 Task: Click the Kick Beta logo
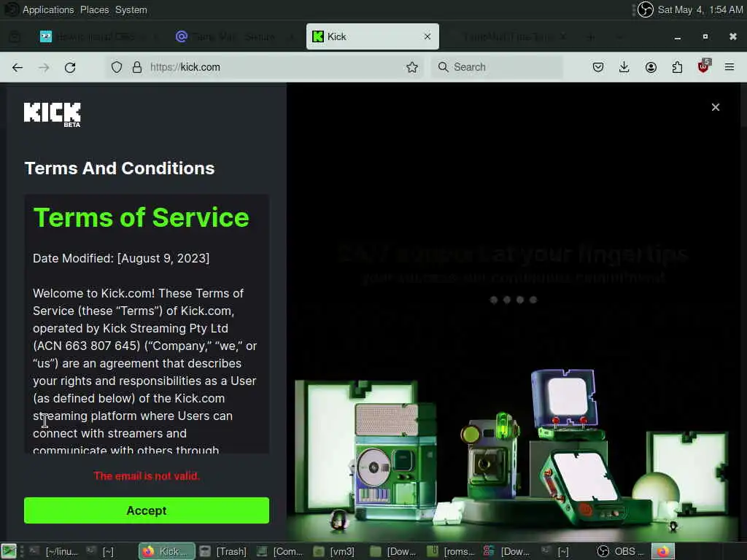pos(53,114)
